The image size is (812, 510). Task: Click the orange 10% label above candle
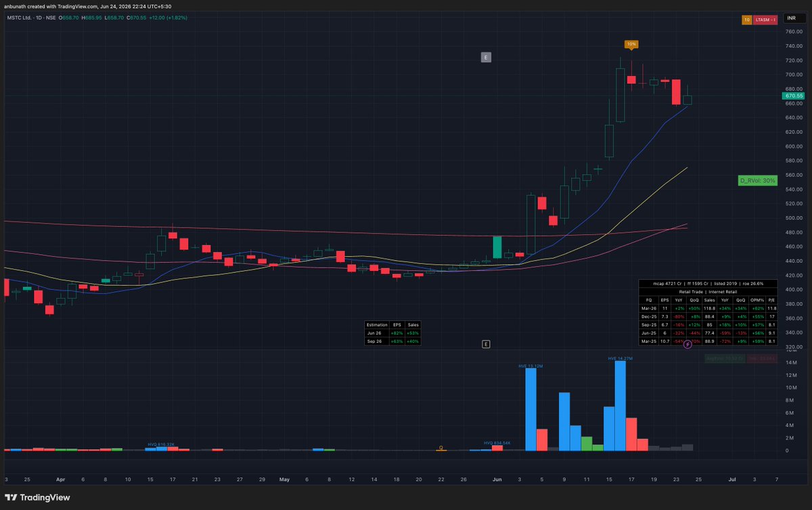pos(631,44)
